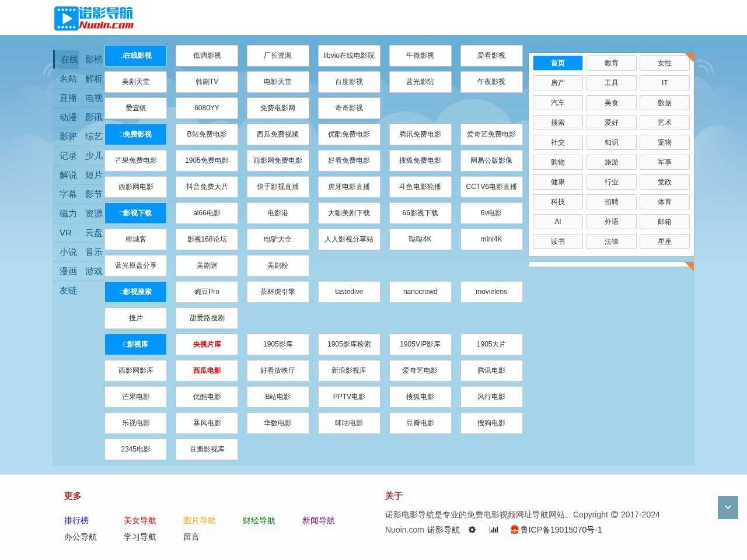Go to 财经导航 footer link
Screen dimensions: 747x560
click(x=259, y=520)
